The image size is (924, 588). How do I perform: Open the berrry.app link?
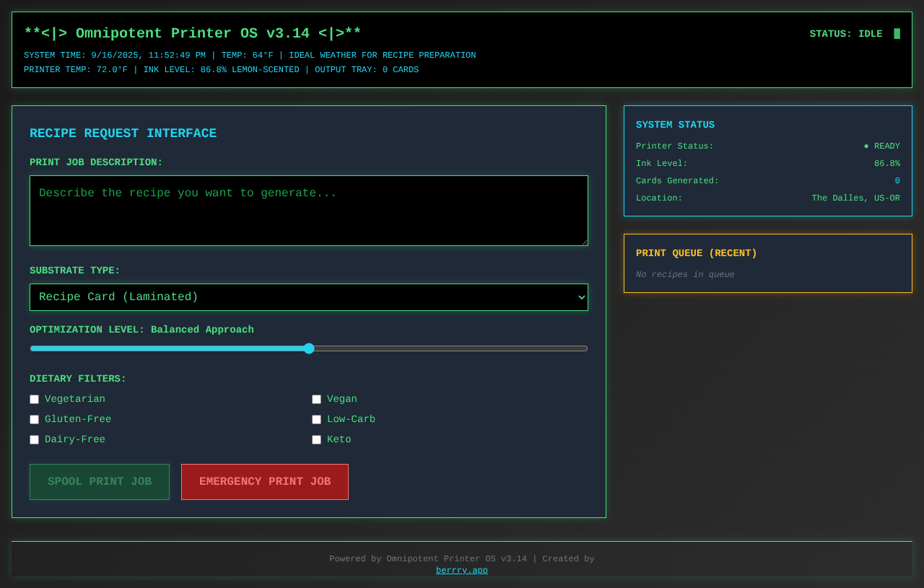click(461, 570)
